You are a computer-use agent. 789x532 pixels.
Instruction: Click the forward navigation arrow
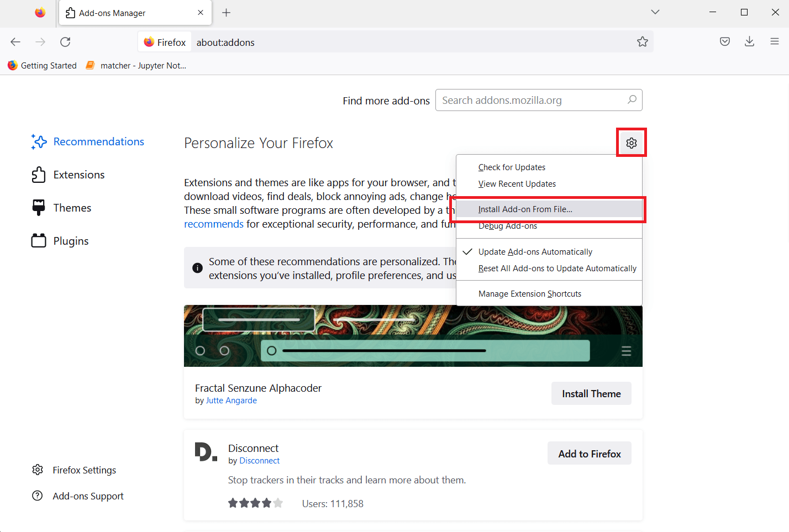(x=40, y=42)
